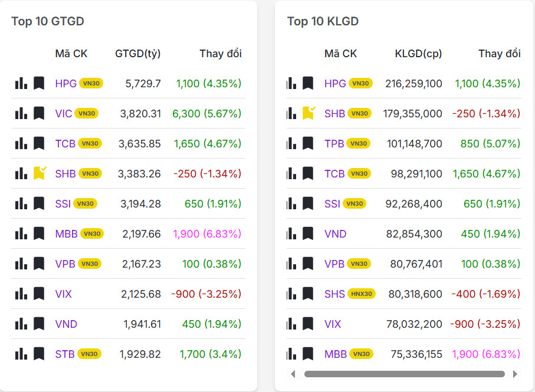Viewport: 535px width, 392px height.
Task: Open chart icon for HPG in Top 10 GTGD
Action: pyautogui.click(x=21, y=83)
